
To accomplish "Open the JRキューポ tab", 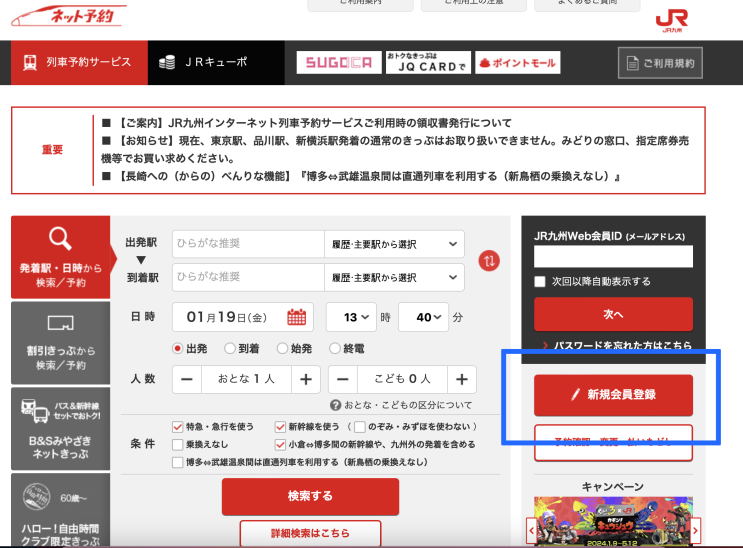I will tap(216, 63).
